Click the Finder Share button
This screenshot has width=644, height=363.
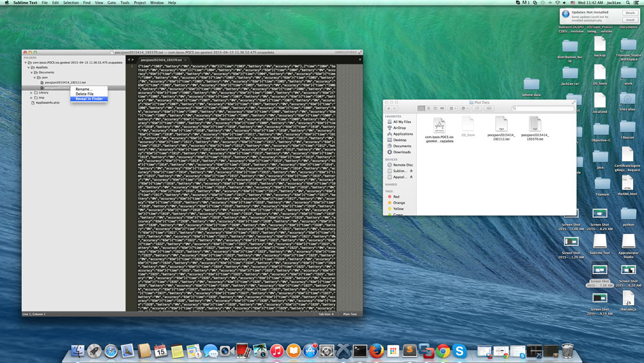[x=477, y=108]
